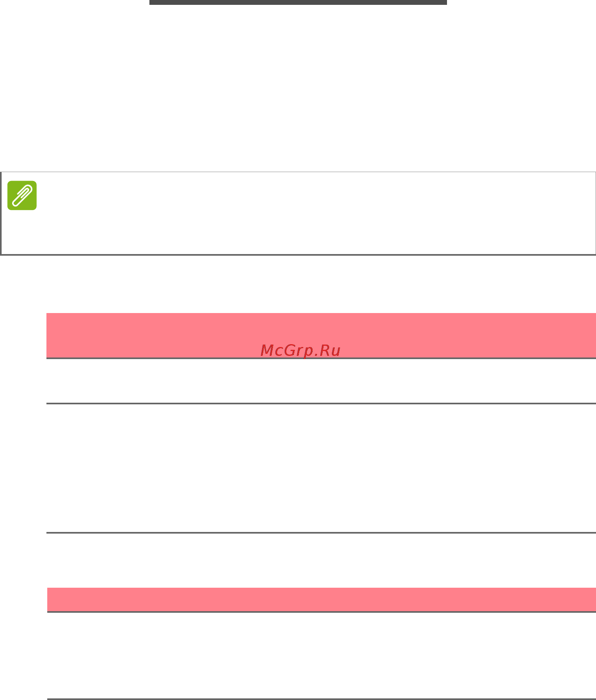Select the blank row below McGrp.Ru header
The height and width of the screenshot is (700, 596).
[321, 380]
